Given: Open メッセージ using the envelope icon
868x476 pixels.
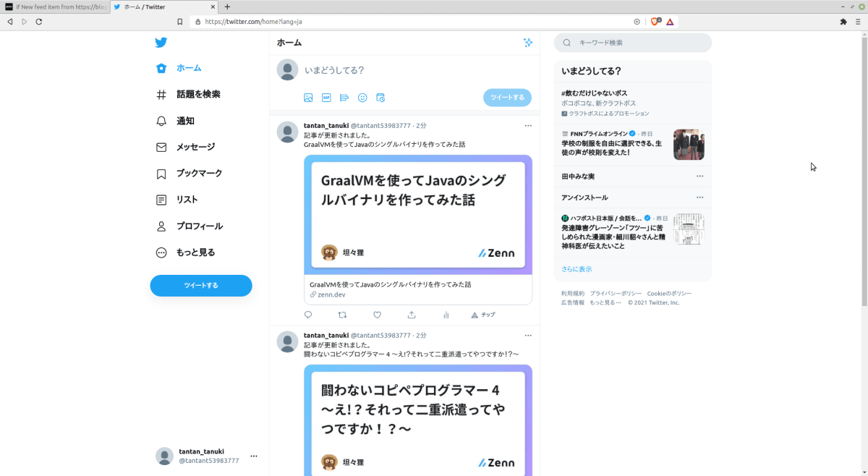Looking at the screenshot, I should coord(160,147).
